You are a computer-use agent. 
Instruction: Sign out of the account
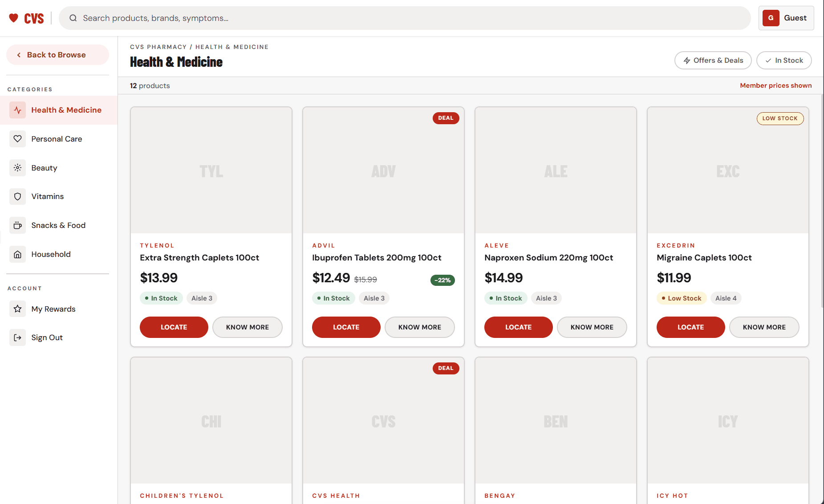(x=59, y=337)
